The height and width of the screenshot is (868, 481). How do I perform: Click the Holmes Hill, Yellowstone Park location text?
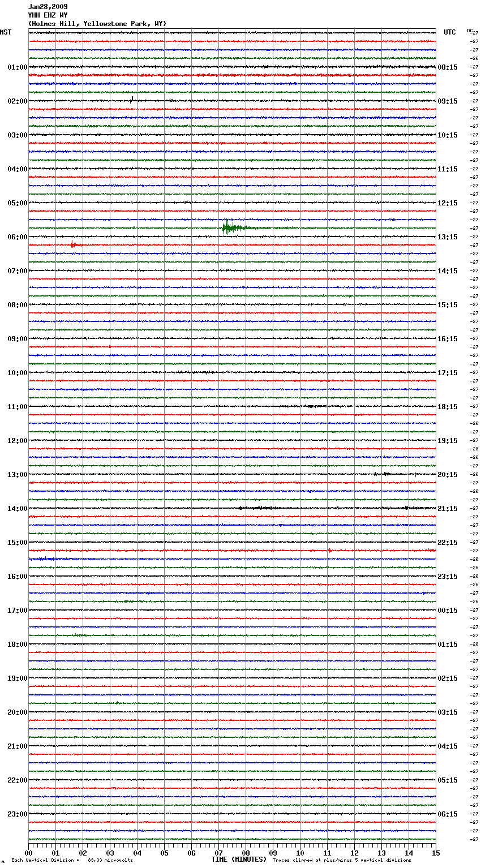coord(97,24)
